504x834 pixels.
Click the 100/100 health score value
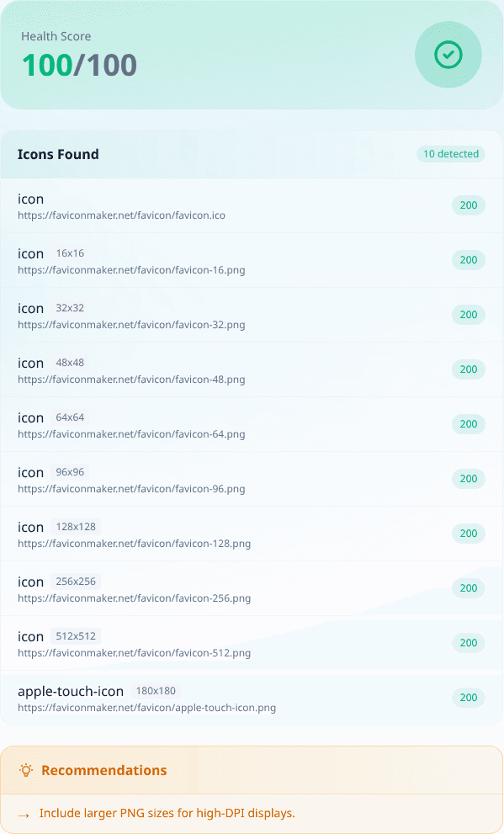[79, 65]
